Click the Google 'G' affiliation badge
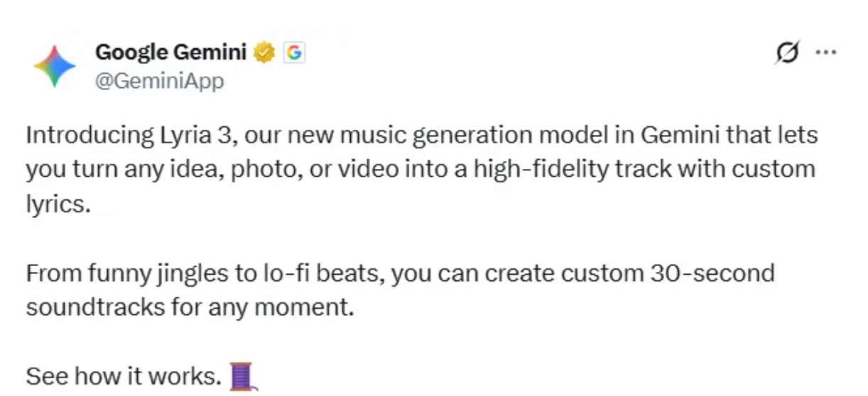Image resolution: width=868 pixels, height=396 pixels. [294, 53]
